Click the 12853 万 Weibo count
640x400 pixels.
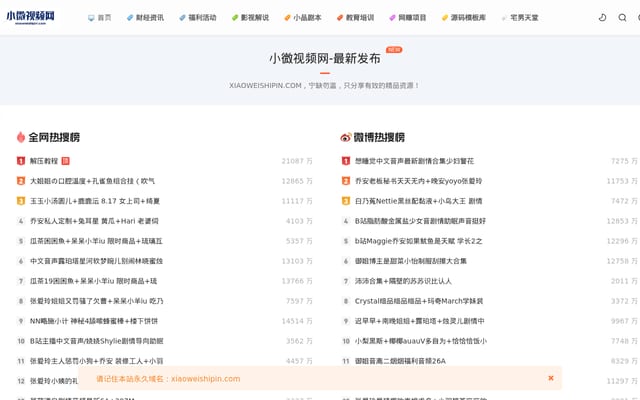click(x=622, y=221)
